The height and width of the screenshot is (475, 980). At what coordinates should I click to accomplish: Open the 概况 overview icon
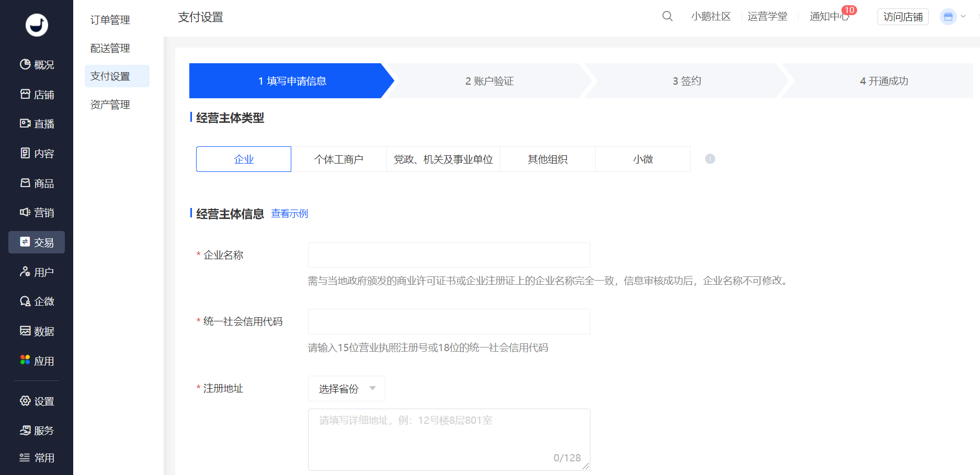pyautogui.click(x=25, y=64)
